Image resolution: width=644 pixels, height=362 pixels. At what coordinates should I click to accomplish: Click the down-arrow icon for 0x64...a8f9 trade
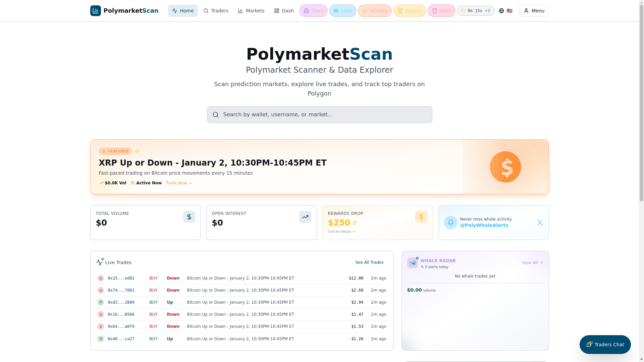tap(101, 326)
